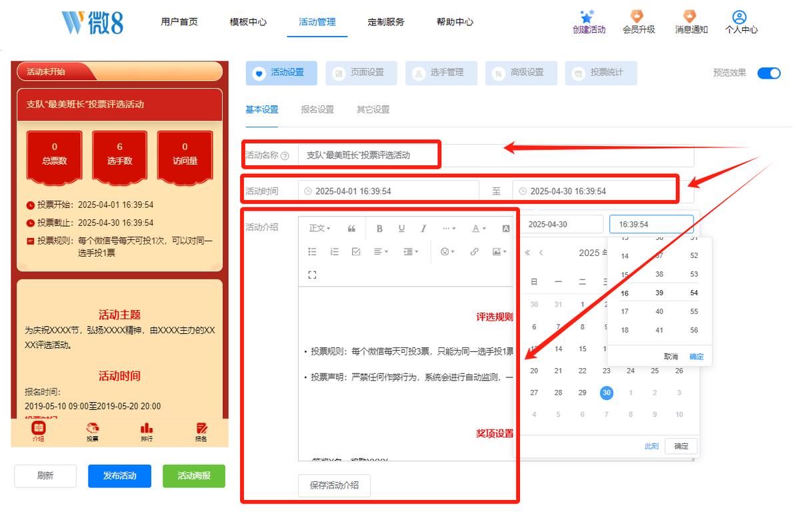800x532 pixels.
Task: Open the text alignment dropdown
Action: click(381, 251)
